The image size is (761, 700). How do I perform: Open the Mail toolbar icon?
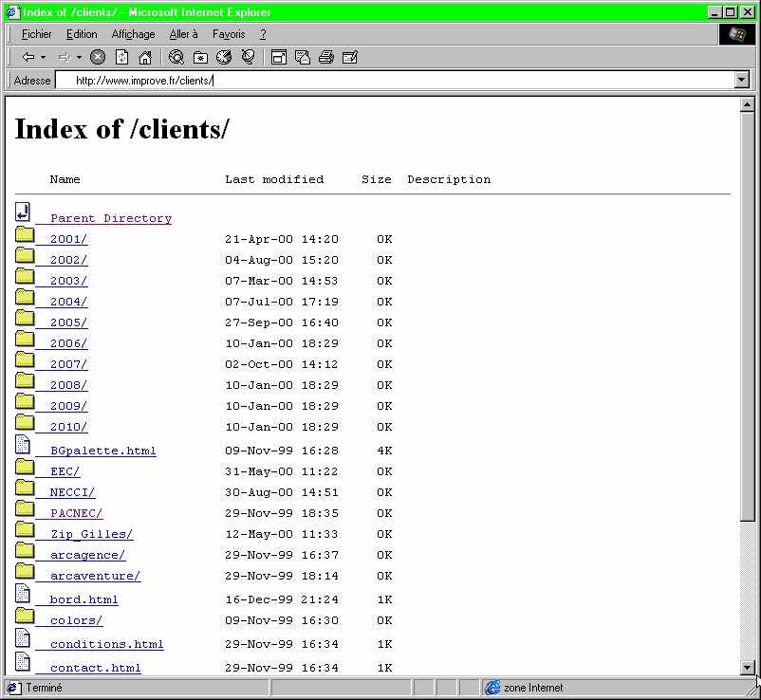click(303, 57)
